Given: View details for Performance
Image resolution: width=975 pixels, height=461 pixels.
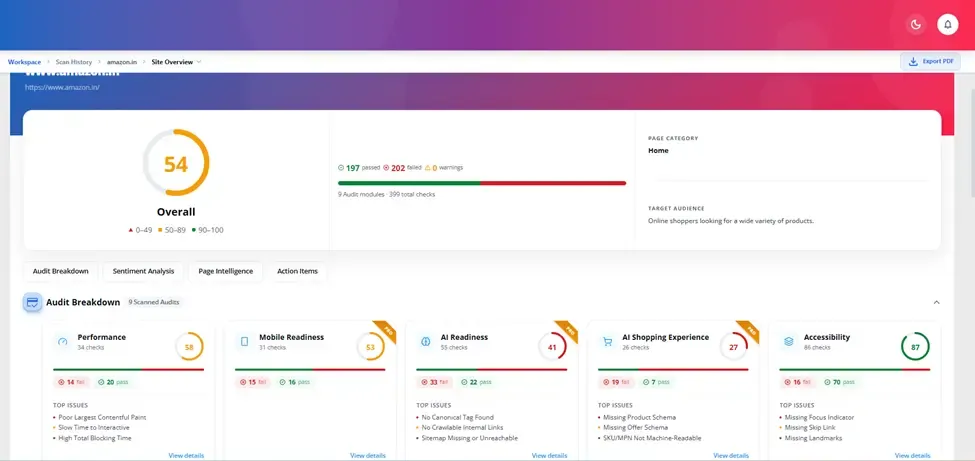Looking at the screenshot, I should click(186, 455).
